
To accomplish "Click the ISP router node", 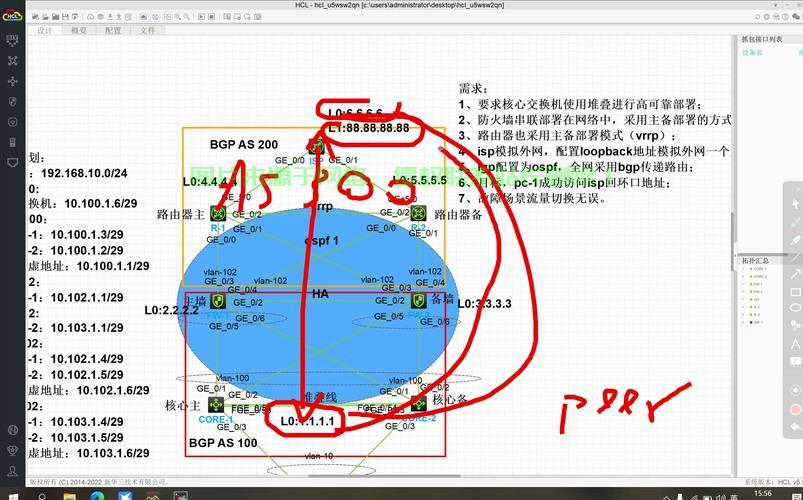I will [318, 148].
